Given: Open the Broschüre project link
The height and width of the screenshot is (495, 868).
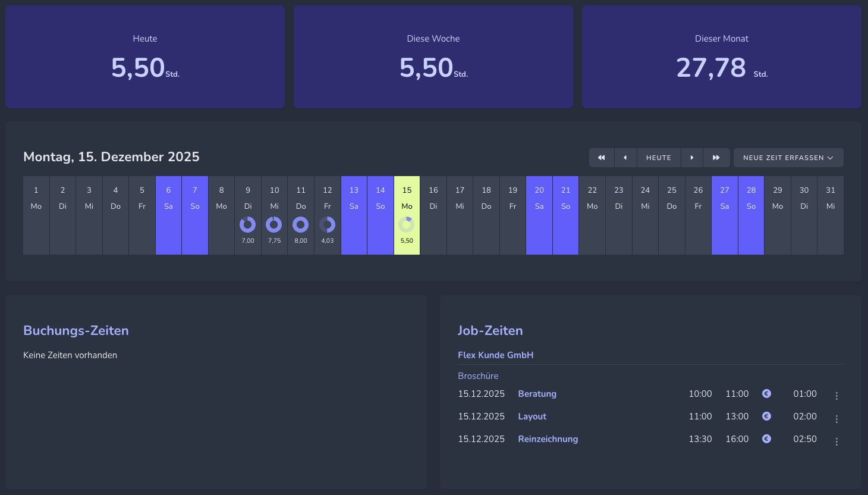Looking at the screenshot, I should pyautogui.click(x=478, y=375).
